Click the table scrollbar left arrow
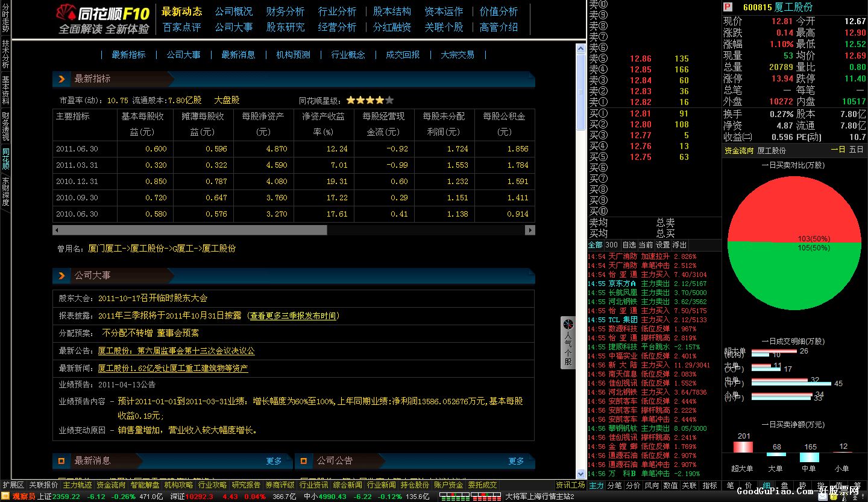Screen dimensions: 868x502 coord(57,230)
